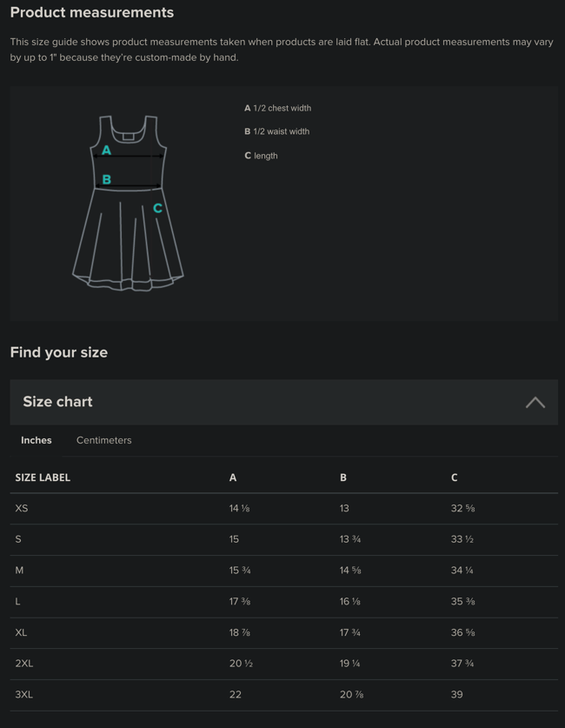Viewport: 565px width, 728px height.
Task: Click the C length label on the dress diagram
Action: point(157,208)
